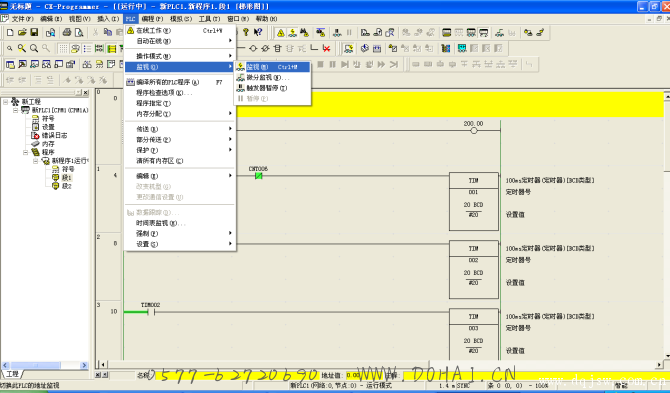Click the context help arrow-question icon
670x393 pixels.
pyautogui.click(x=258, y=32)
